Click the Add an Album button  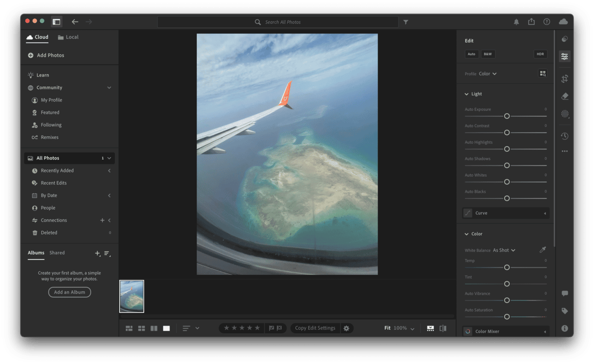click(69, 292)
